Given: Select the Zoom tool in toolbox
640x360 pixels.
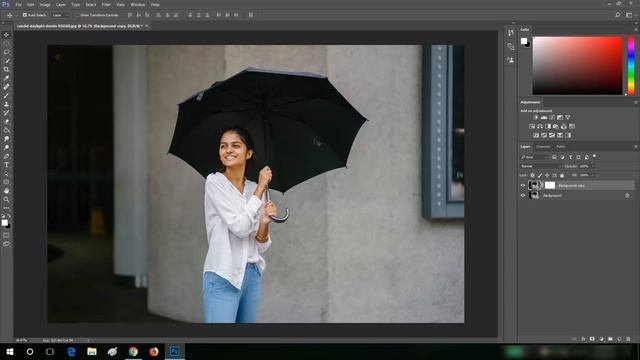Looking at the screenshot, I should (6, 200).
